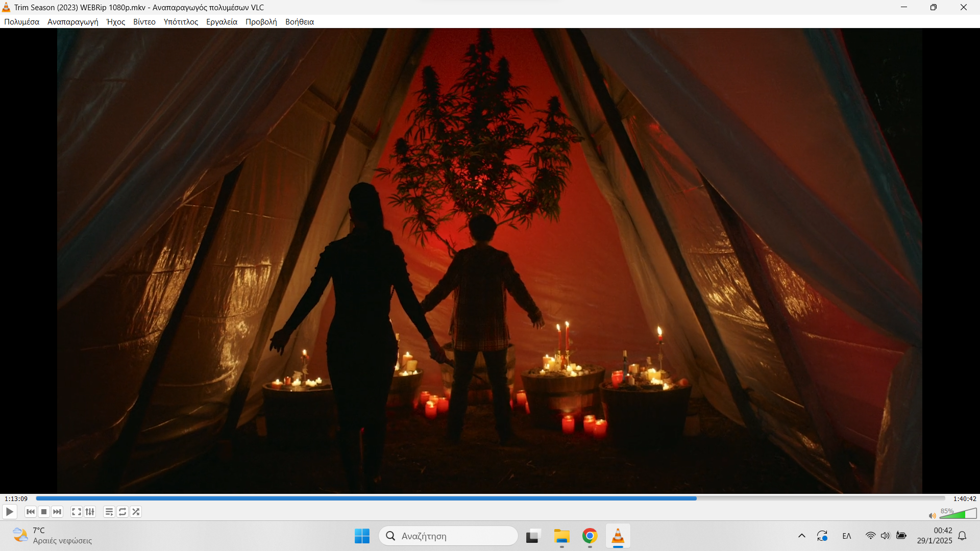This screenshot has height=551, width=980.
Task: Toggle loop repeat mode
Action: pyautogui.click(x=122, y=512)
